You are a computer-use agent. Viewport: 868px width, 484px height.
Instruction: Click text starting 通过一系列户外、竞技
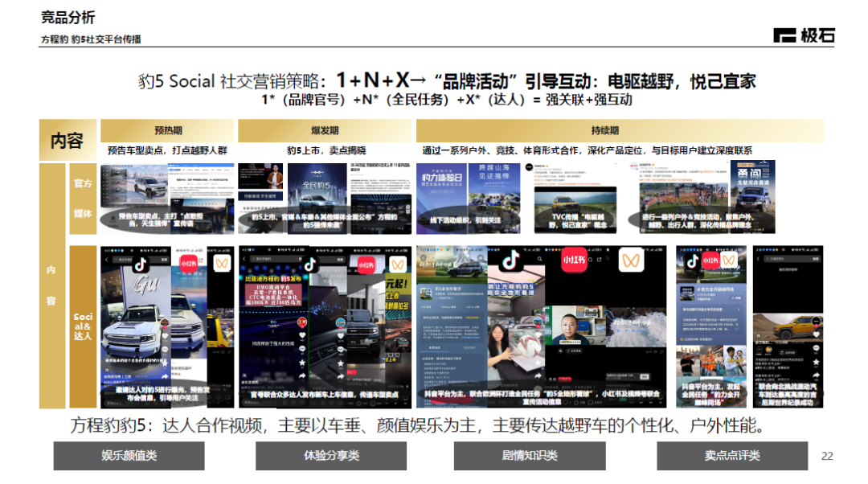pyautogui.click(x=587, y=150)
